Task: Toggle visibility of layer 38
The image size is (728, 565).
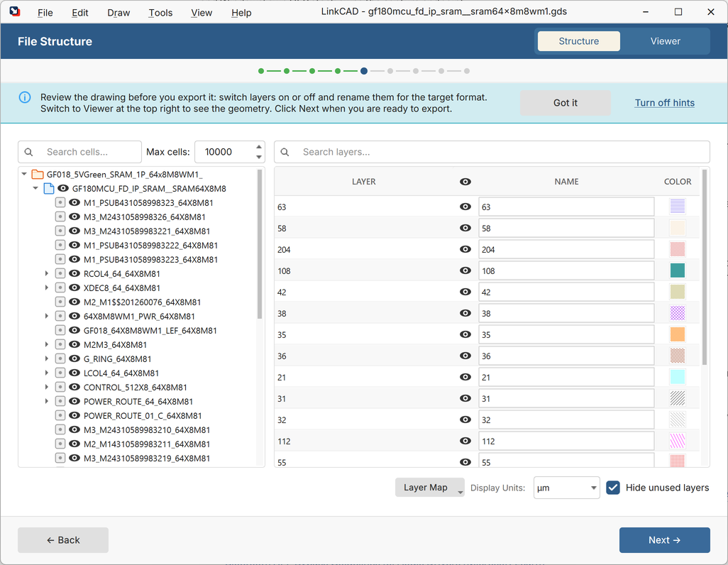Action: [465, 313]
